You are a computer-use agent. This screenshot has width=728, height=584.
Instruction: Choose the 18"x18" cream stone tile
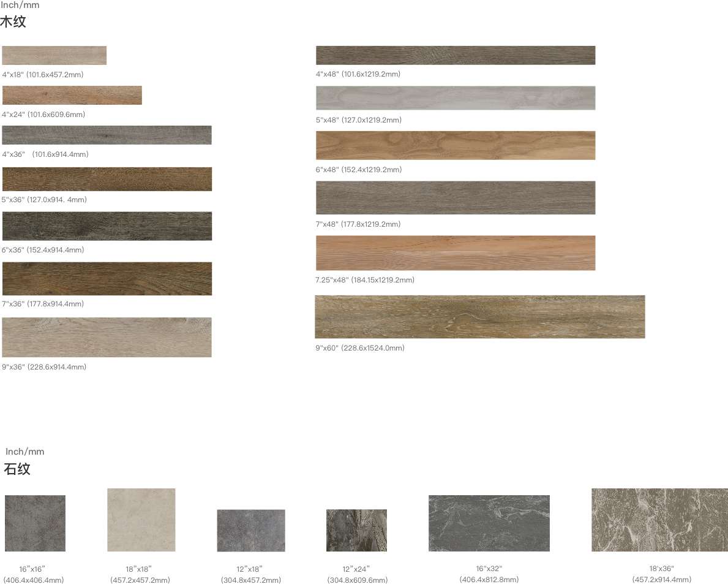pos(141,520)
